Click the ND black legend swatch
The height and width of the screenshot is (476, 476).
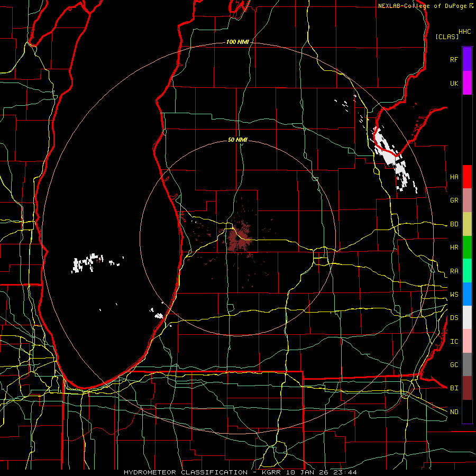pyautogui.click(x=467, y=411)
